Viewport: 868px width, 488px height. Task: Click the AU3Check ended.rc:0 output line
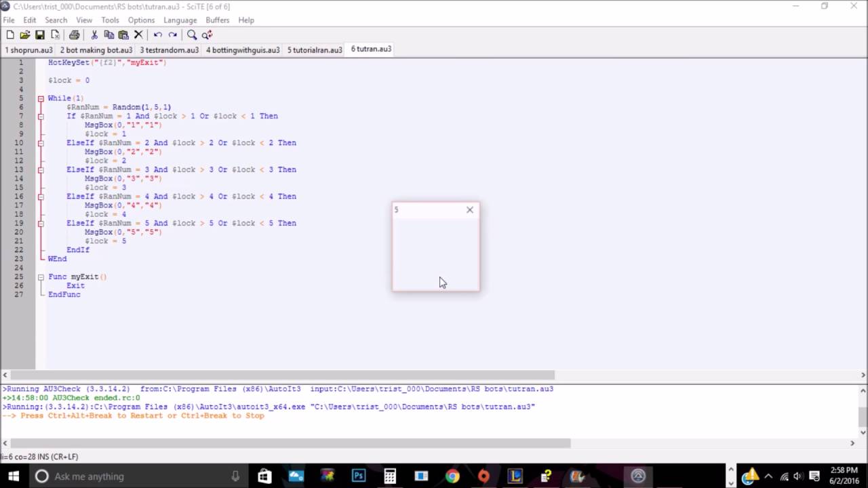coord(71,398)
